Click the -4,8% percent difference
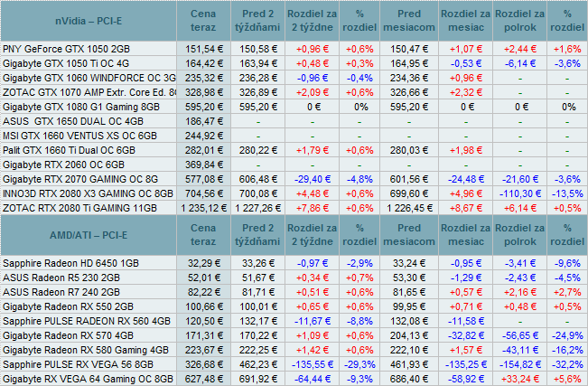Screen dimensions: 588x386 coord(359,179)
